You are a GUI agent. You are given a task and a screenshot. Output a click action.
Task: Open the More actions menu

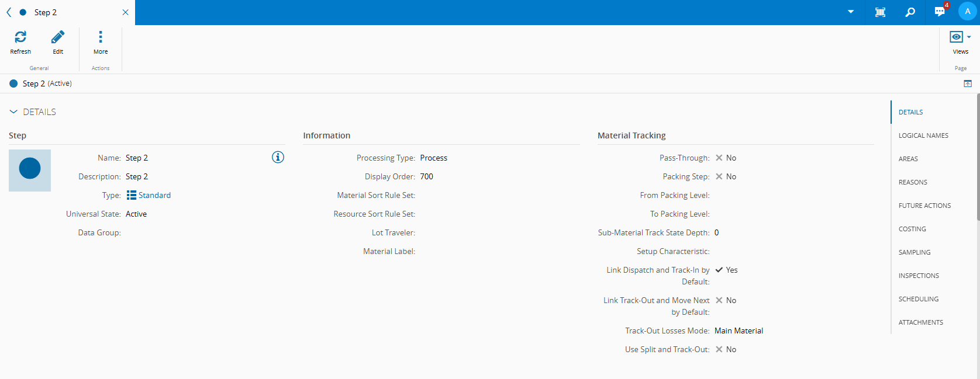[101, 42]
